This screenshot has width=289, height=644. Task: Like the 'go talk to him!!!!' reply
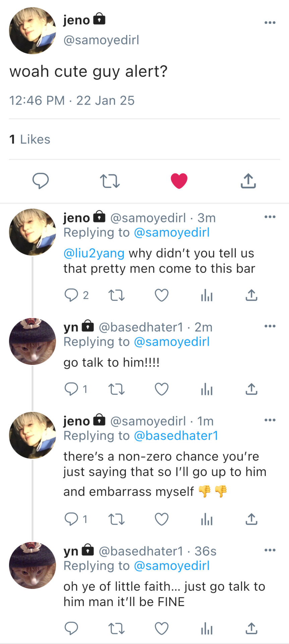point(162,389)
